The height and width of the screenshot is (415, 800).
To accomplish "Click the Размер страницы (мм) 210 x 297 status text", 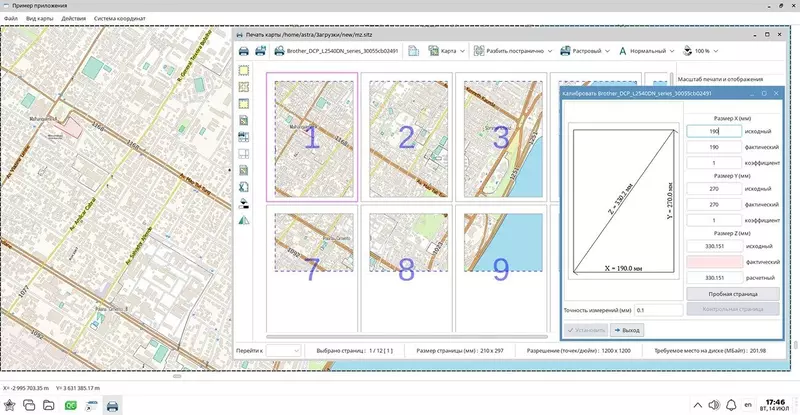I will pos(460,351).
